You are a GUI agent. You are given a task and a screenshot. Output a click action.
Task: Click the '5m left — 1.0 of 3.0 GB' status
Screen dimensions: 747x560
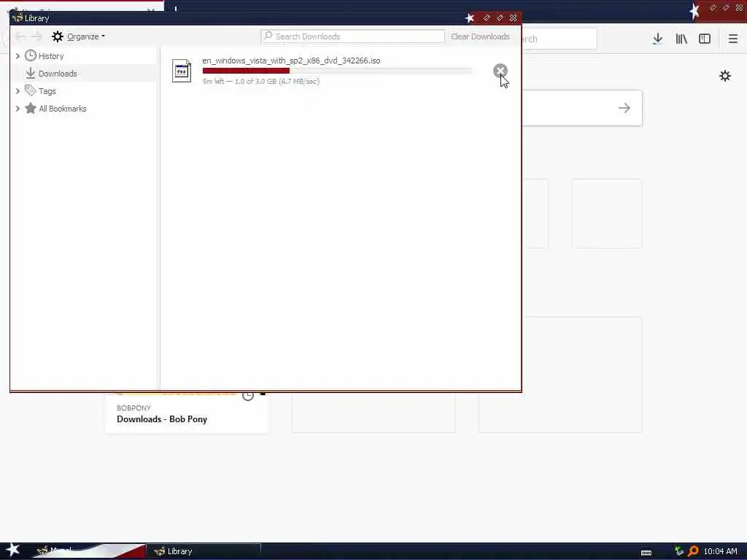coord(260,82)
